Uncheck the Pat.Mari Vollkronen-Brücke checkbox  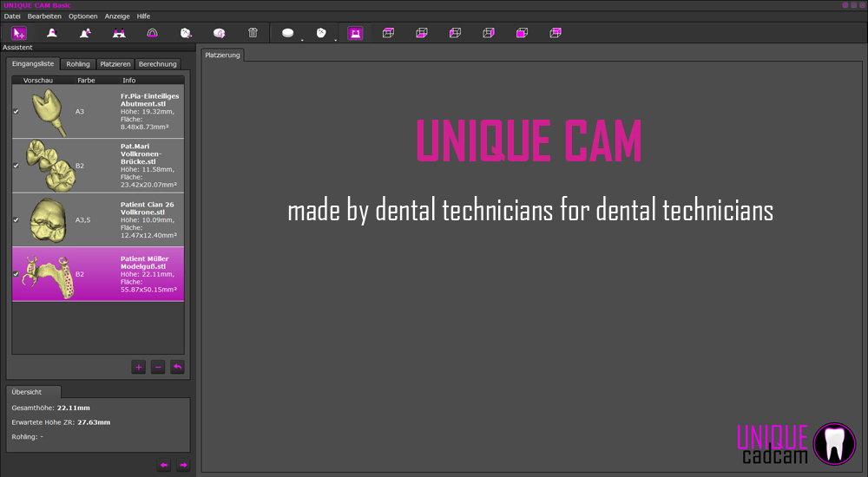pyautogui.click(x=16, y=166)
